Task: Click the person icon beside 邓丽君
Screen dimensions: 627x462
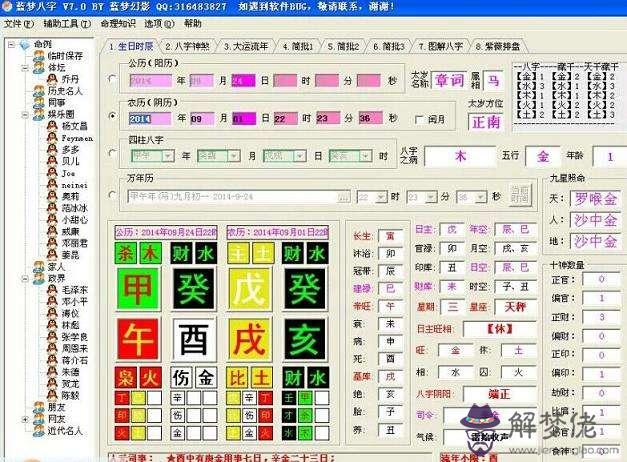Action: [52, 243]
